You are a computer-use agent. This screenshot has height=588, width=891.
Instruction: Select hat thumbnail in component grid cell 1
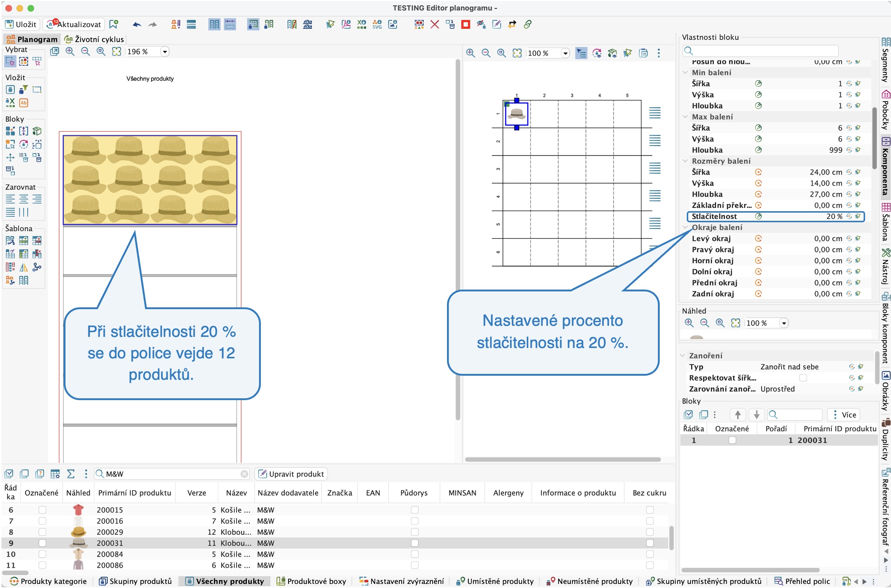pyautogui.click(x=516, y=114)
